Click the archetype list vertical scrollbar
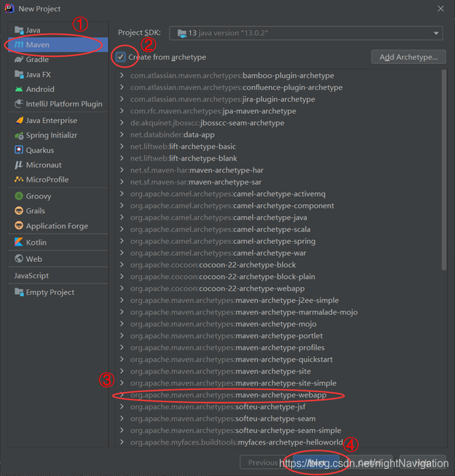This screenshot has height=476, width=455. (444, 170)
